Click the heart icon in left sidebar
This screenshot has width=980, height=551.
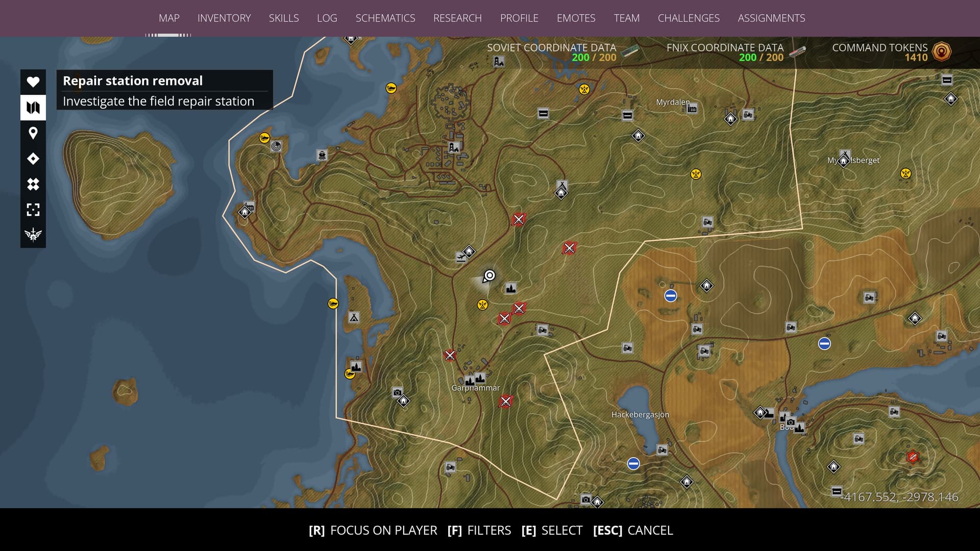coord(33,82)
